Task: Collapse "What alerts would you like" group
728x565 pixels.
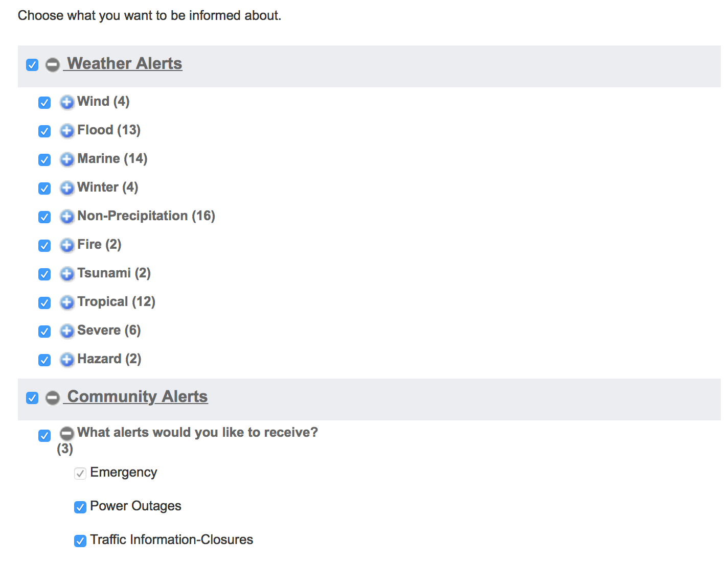Action: coord(67,434)
